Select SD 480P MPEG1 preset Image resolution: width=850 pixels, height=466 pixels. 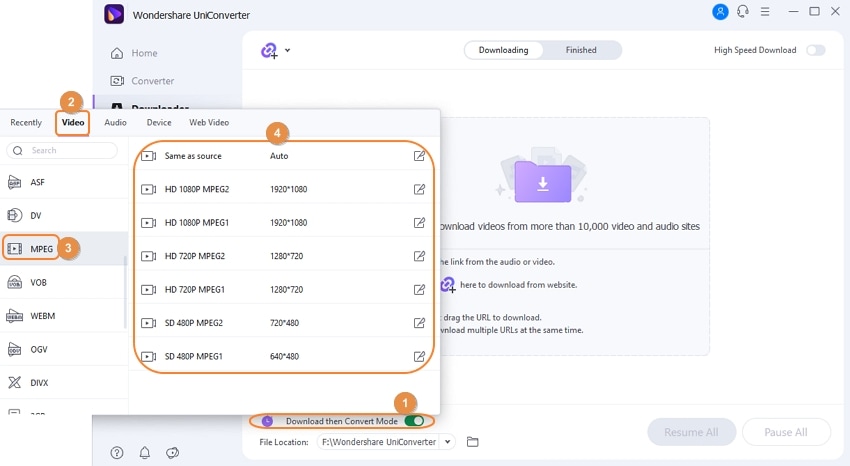284,356
